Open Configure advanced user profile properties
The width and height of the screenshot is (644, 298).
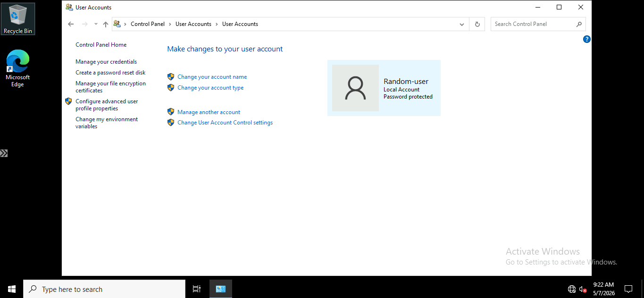107,105
